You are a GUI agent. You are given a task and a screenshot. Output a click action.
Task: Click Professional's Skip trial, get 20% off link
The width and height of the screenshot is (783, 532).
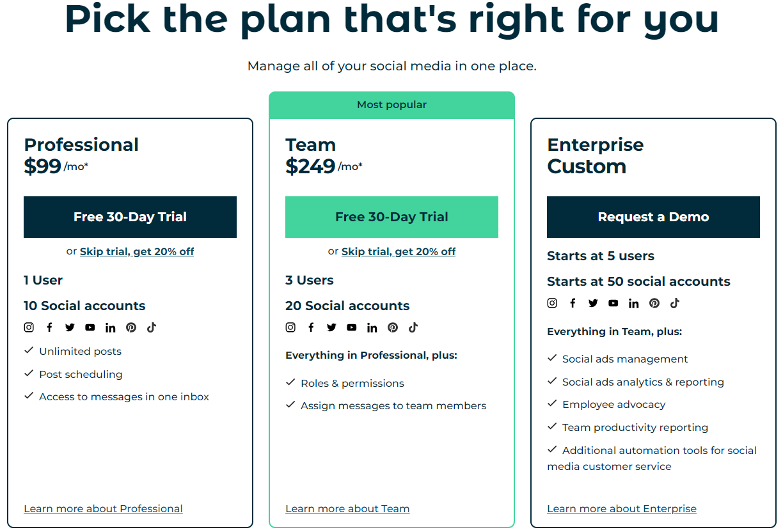[x=137, y=251]
